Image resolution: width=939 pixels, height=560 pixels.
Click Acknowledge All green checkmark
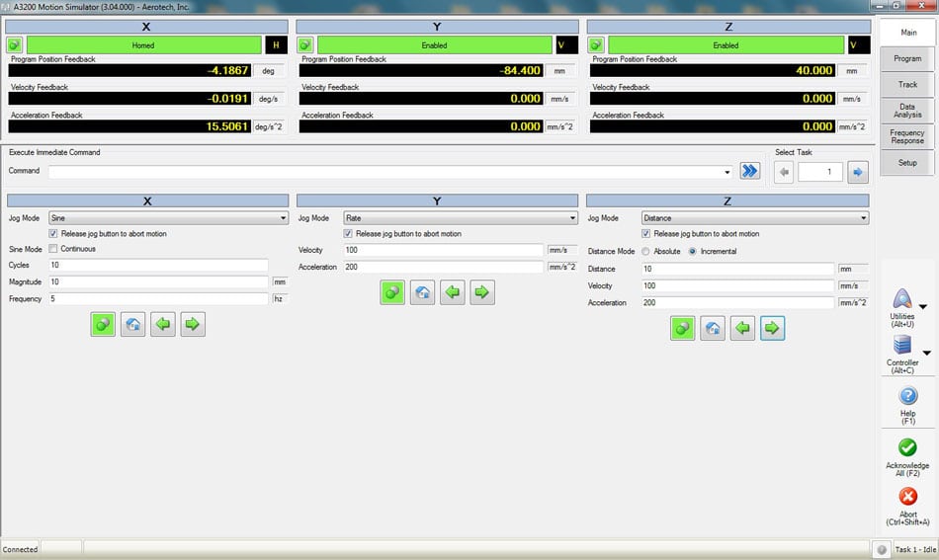click(907, 447)
